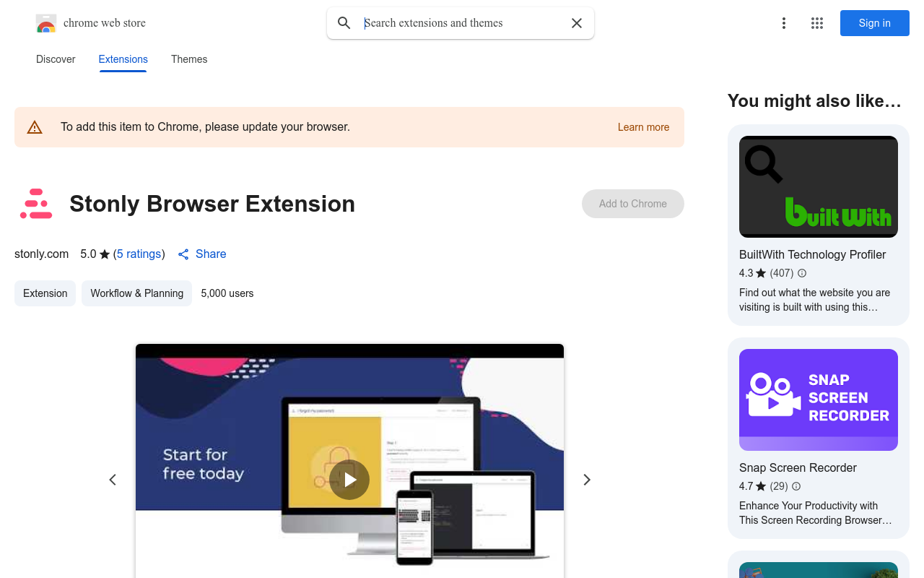924x578 pixels.
Task: Open the Workflow & Planning category chip
Action: tap(137, 293)
